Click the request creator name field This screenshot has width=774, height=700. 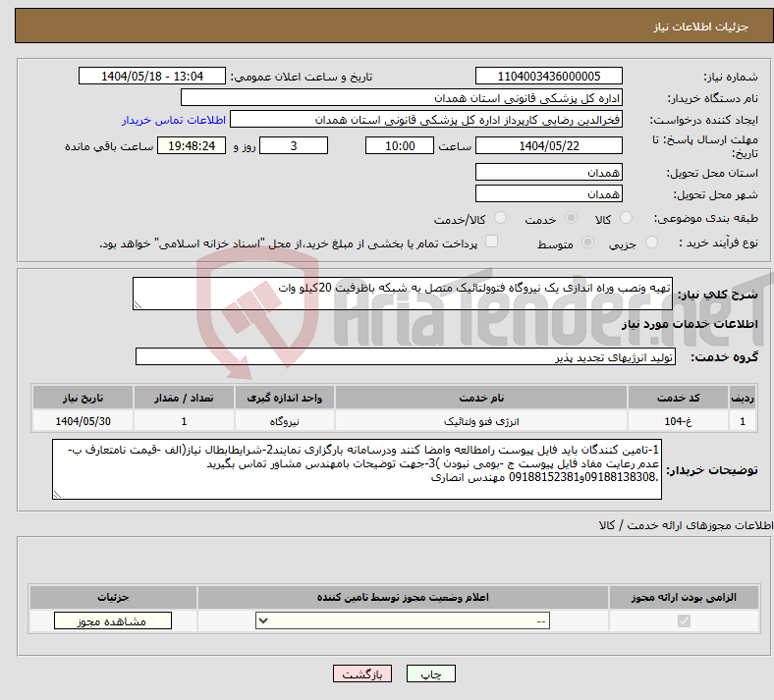(426, 120)
